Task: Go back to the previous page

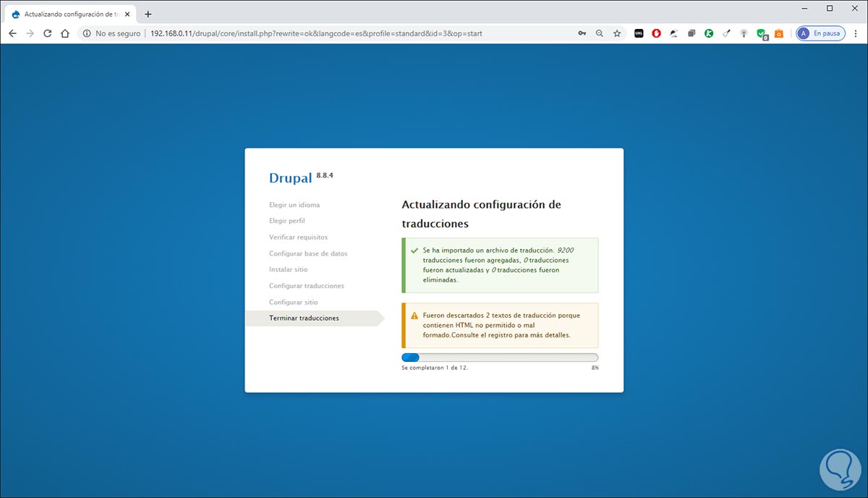Action: pyautogui.click(x=12, y=33)
